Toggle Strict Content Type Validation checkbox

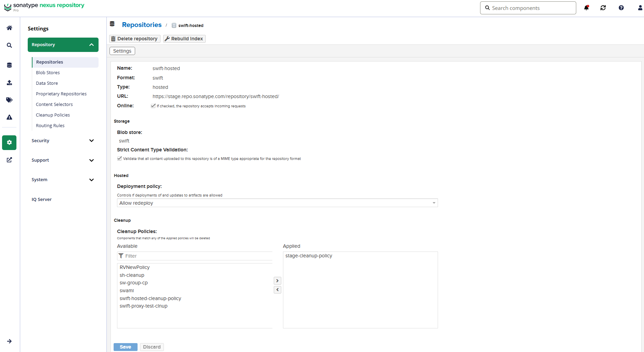tap(119, 159)
